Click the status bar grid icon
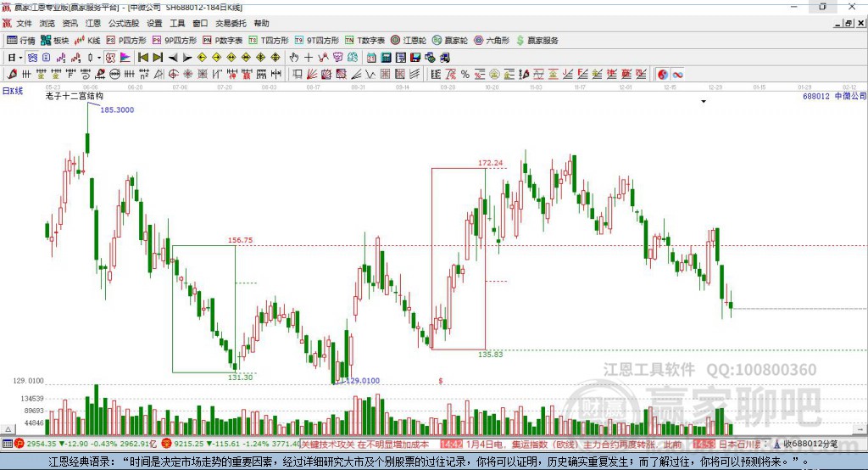This screenshot has width=868, height=470. pyautogui.click(x=7, y=444)
